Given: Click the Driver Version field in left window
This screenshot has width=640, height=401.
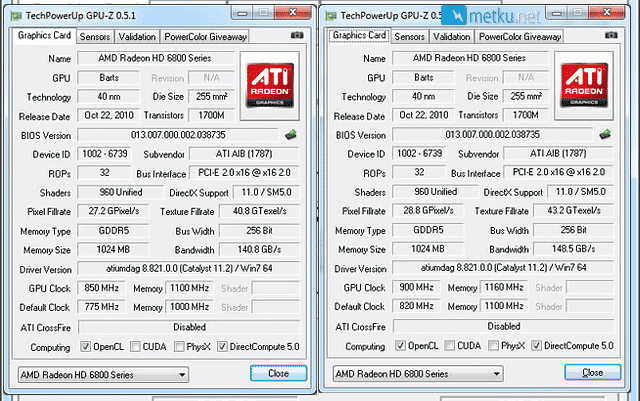Looking at the screenshot, I should (x=189, y=268).
